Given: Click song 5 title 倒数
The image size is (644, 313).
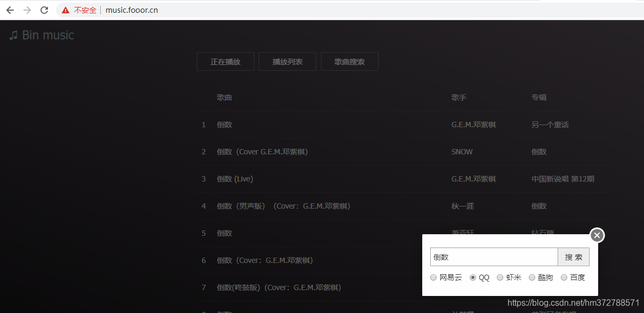Looking at the screenshot, I should [224, 233].
